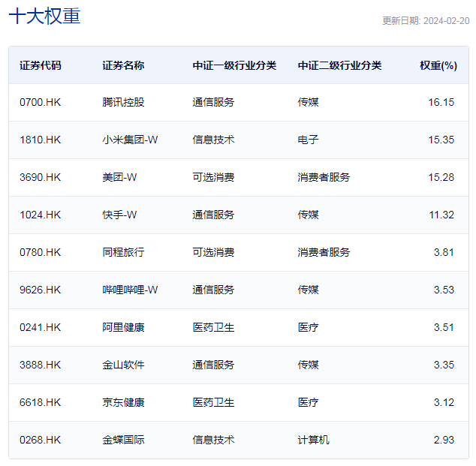Click stock code 0780.HK
Image resolution: width=476 pixels, height=466 pixels.
(40, 252)
